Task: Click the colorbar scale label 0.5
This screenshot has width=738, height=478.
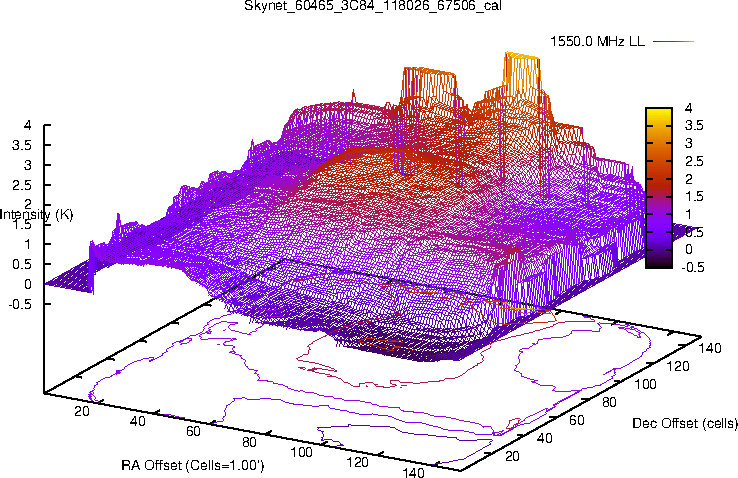Action: point(694,232)
